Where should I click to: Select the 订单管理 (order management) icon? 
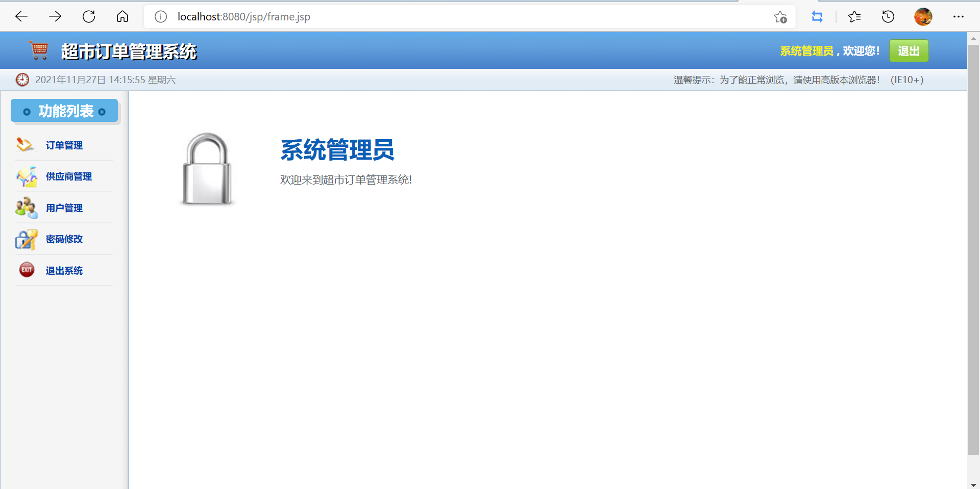24,145
